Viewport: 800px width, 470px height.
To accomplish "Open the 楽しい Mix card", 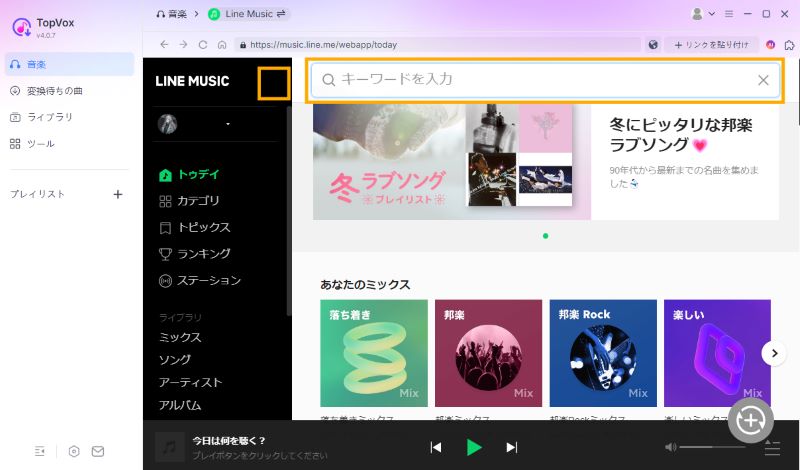I will (717, 353).
